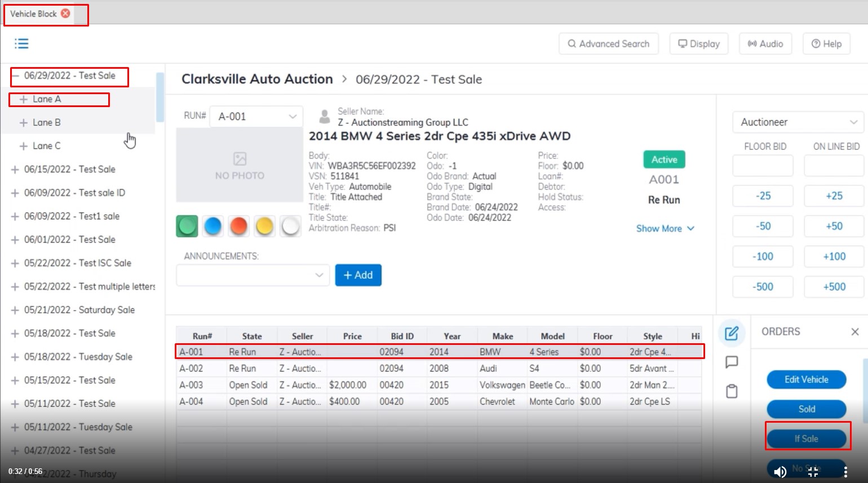Open the comment bubble icon
The height and width of the screenshot is (483, 868).
(x=732, y=362)
